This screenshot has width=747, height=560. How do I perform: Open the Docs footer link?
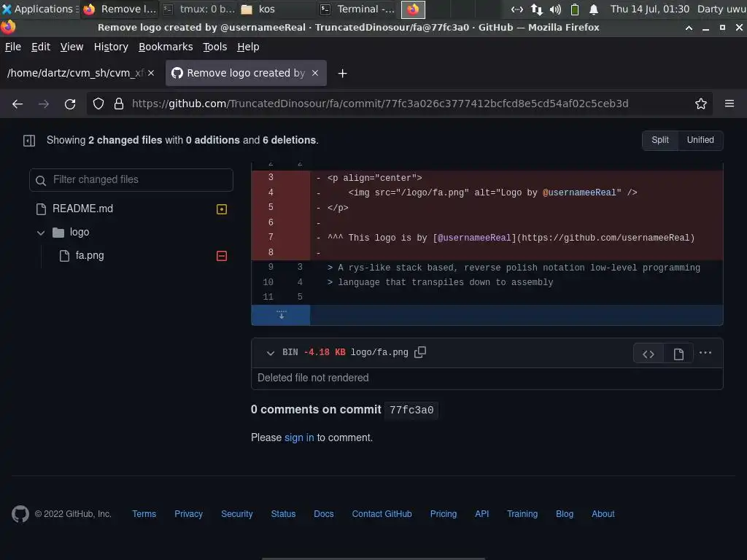tap(323, 514)
